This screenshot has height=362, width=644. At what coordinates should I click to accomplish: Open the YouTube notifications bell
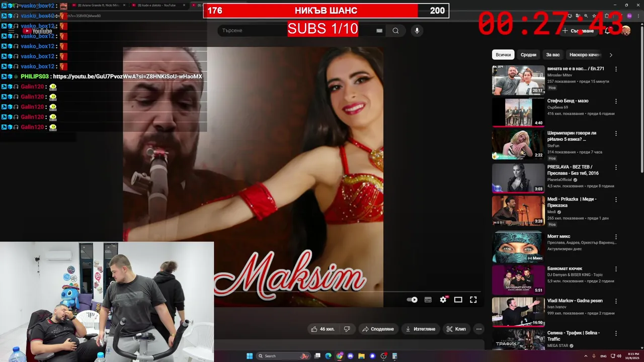click(x=607, y=31)
